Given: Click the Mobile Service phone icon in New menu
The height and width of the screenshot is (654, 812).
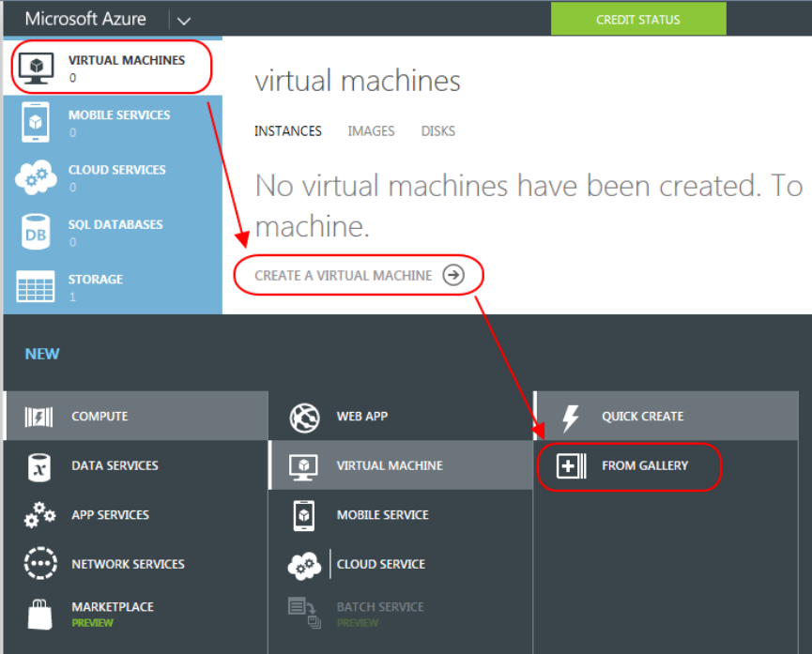Looking at the screenshot, I should 304,515.
